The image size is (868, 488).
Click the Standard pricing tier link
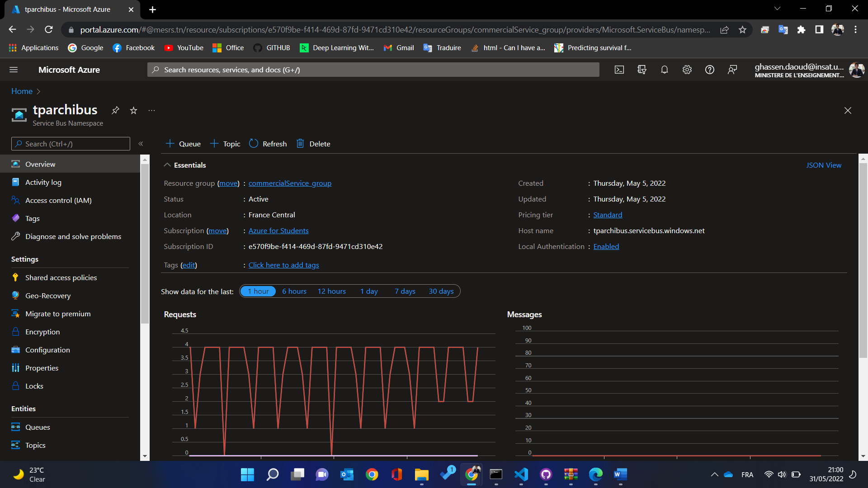(x=608, y=215)
